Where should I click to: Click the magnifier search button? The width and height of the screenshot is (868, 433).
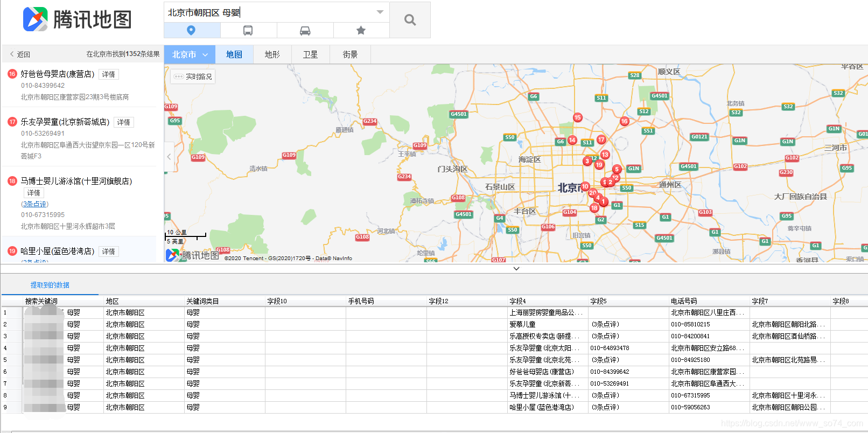point(410,20)
